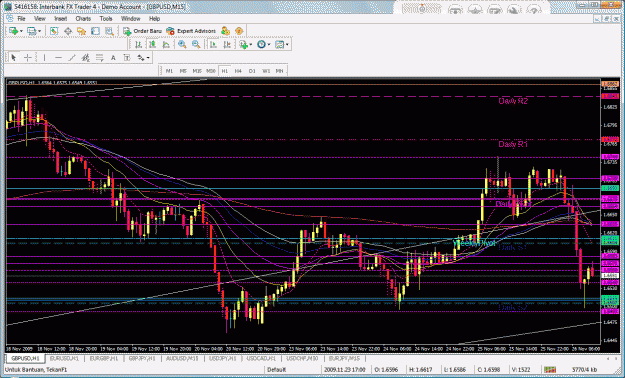625x378 pixels.
Task: Click the Order Baru button
Action: point(142,31)
